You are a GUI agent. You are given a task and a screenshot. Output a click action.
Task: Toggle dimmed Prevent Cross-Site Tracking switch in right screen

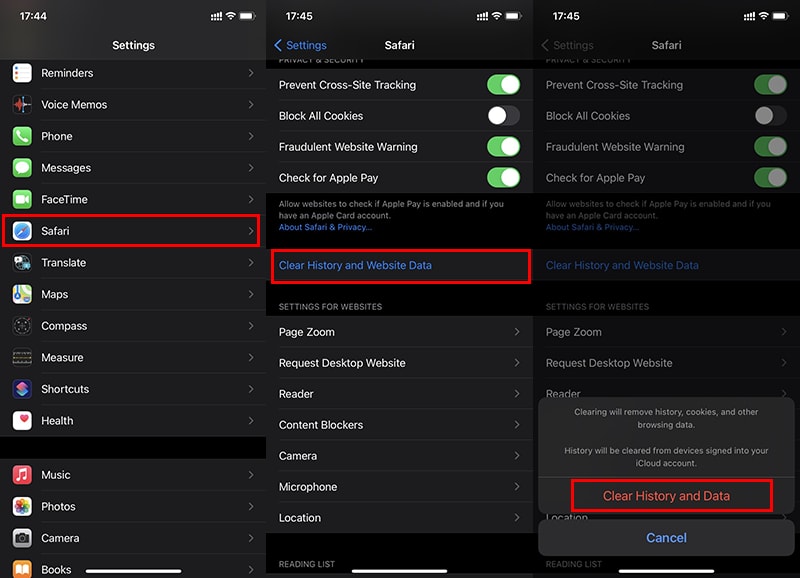pos(770,85)
